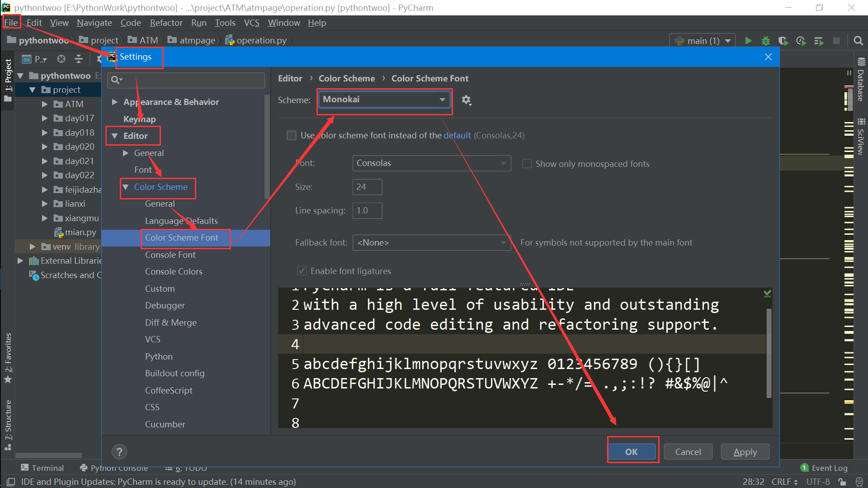Click CRLF line separator in status bar
The height and width of the screenshot is (488, 868).
tap(784, 482)
